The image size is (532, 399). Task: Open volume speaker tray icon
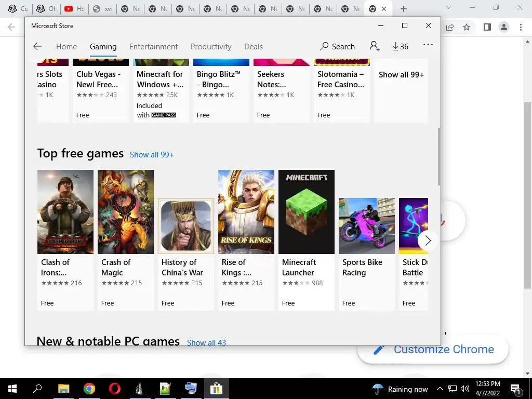(465, 389)
